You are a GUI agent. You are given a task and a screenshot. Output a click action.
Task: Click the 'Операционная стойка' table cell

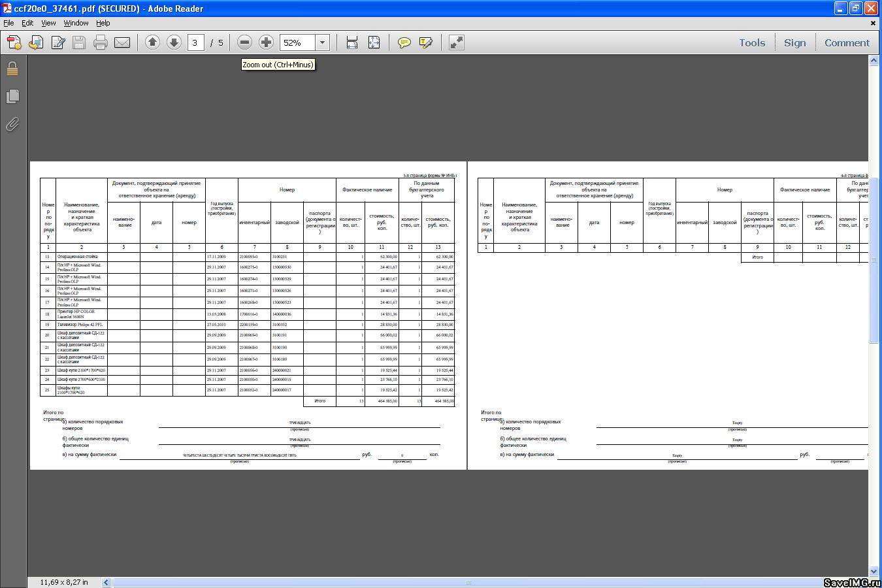click(x=82, y=257)
